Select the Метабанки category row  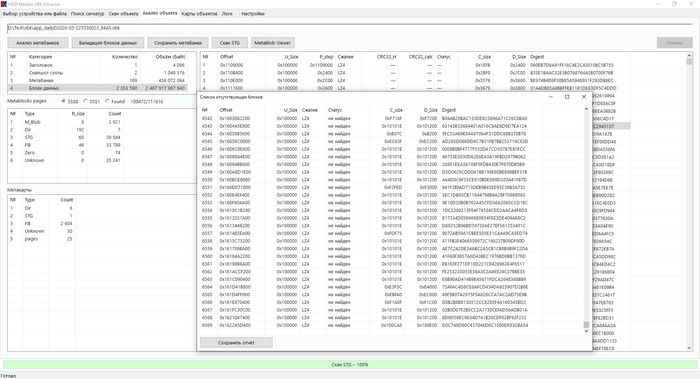pyautogui.click(x=98, y=80)
